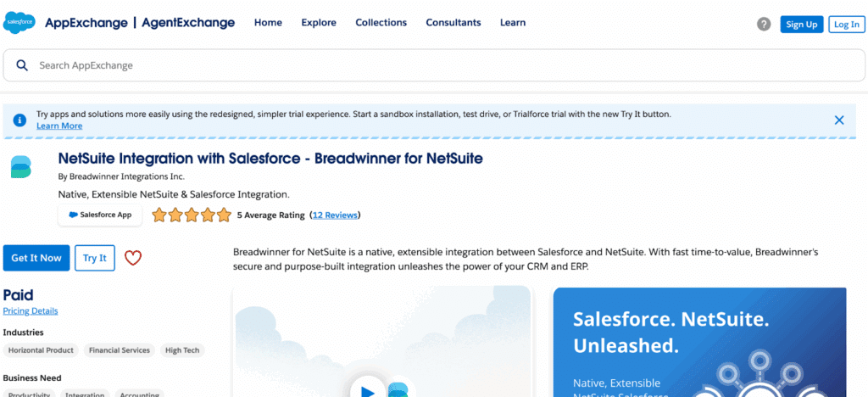Click the info icon in banner
The height and width of the screenshot is (397, 868).
coord(19,120)
